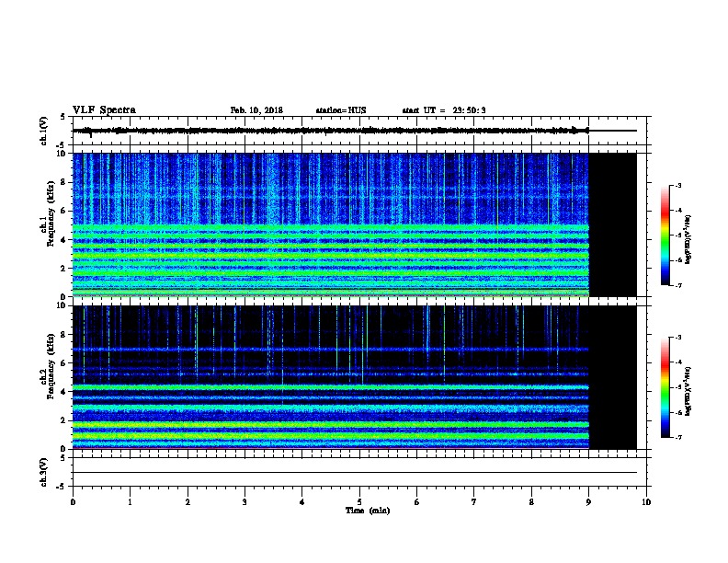The image size is (728, 563).
Task: Click the black no-data region in ch.1 spectrogram
Action: pos(612,224)
